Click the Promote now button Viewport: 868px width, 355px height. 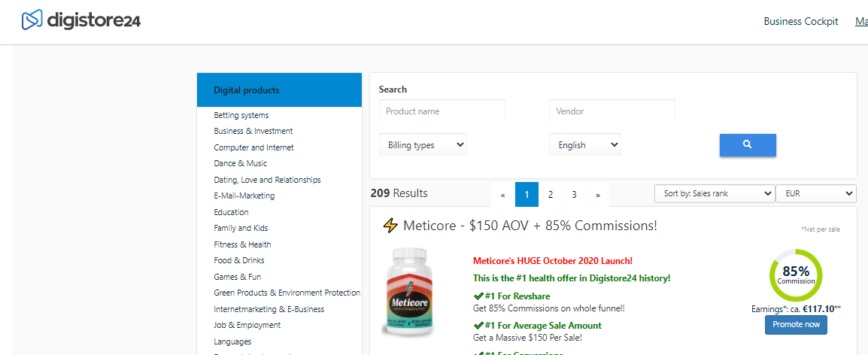(x=796, y=325)
